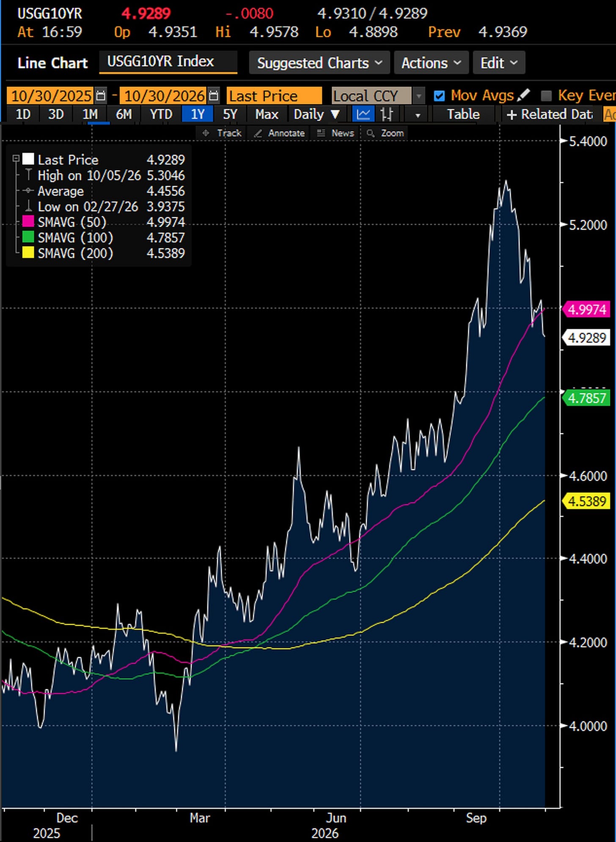Click the magenta SMAVG (50) color swatch
The width and height of the screenshot is (616, 842).
coord(28,222)
